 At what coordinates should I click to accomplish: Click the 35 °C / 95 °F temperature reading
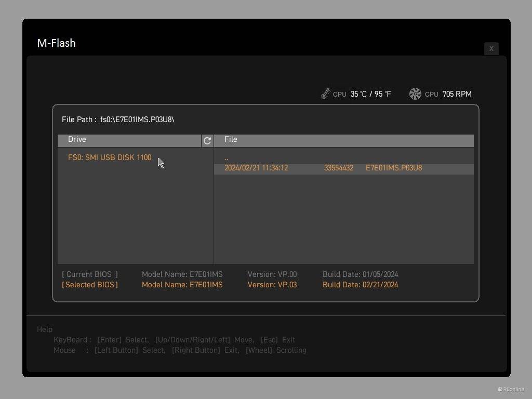point(370,94)
